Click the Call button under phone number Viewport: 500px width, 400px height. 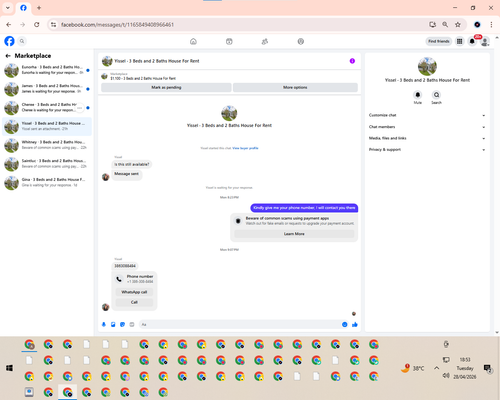tap(134, 302)
